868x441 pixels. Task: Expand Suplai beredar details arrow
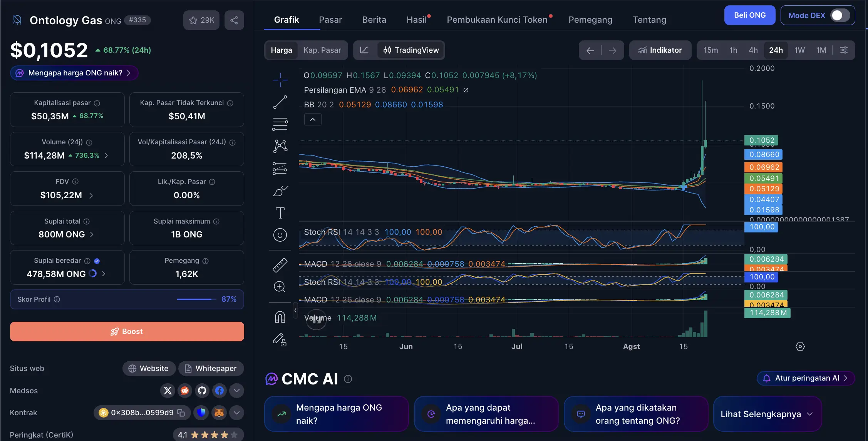[x=104, y=274]
